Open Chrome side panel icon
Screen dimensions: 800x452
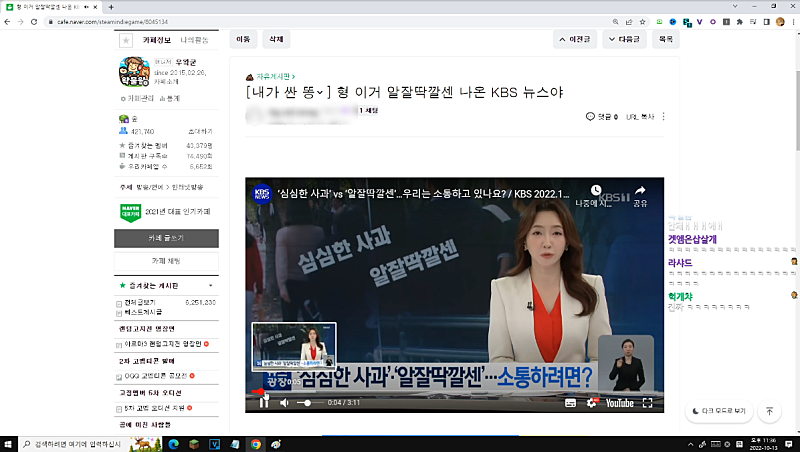[x=766, y=22]
